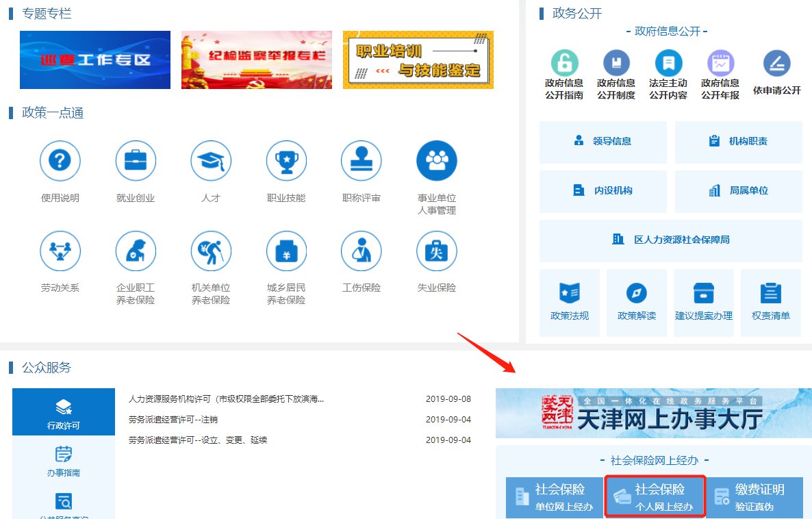This screenshot has height=519, width=812.
Task: Open the 人力资源服务机构许可 link
Action: tap(226, 398)
